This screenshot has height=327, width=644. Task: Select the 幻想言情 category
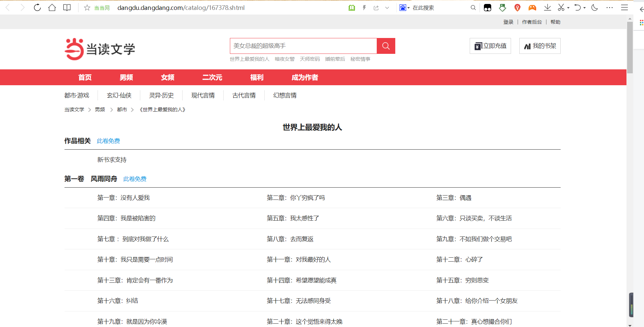click(285, 95)
